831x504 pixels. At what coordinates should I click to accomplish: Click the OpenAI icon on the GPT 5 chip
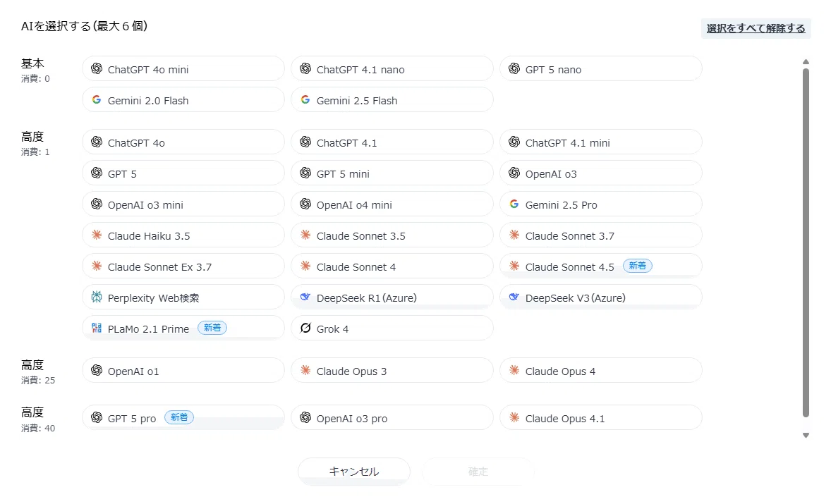click(x=97, y=173)
